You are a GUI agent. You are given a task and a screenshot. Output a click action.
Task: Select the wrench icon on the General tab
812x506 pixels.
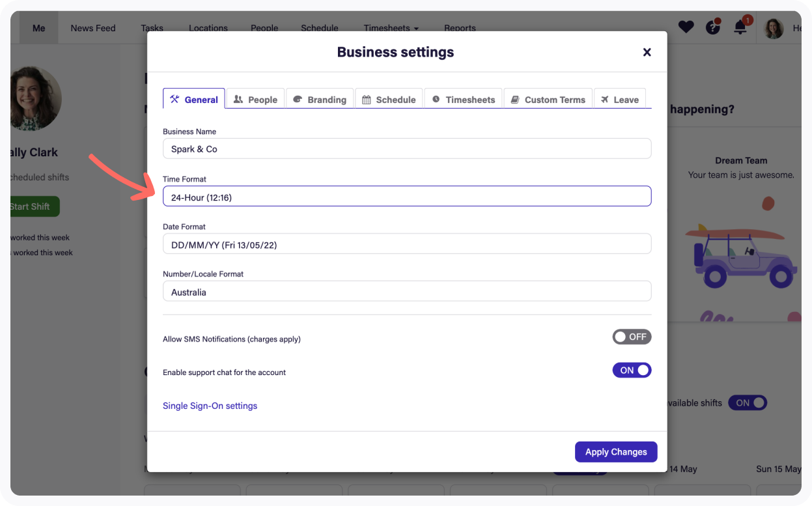(175, 98)
